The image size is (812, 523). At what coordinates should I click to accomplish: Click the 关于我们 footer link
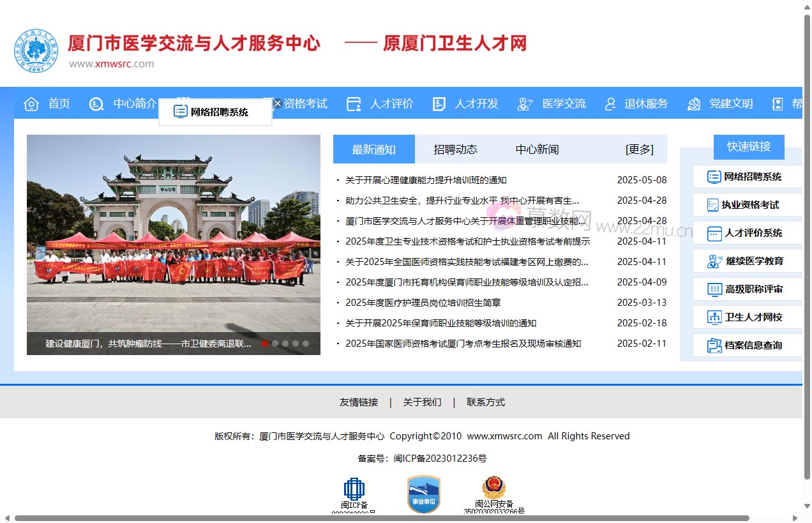tap(421, 402)
